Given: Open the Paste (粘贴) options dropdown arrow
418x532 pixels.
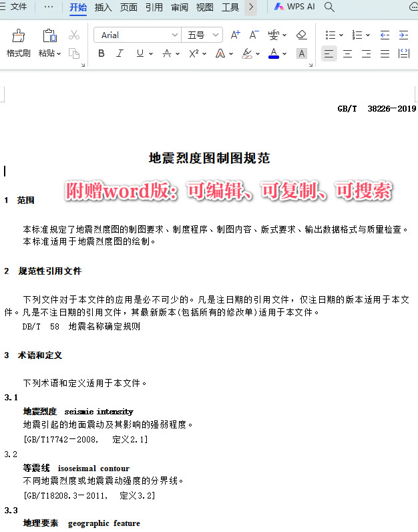Looking at the screenshot, I should 59,53.
